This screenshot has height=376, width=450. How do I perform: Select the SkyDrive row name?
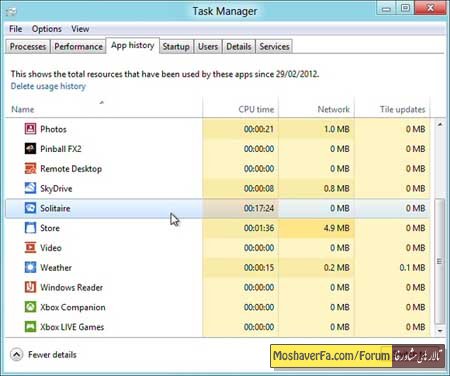tap(56, 189)
